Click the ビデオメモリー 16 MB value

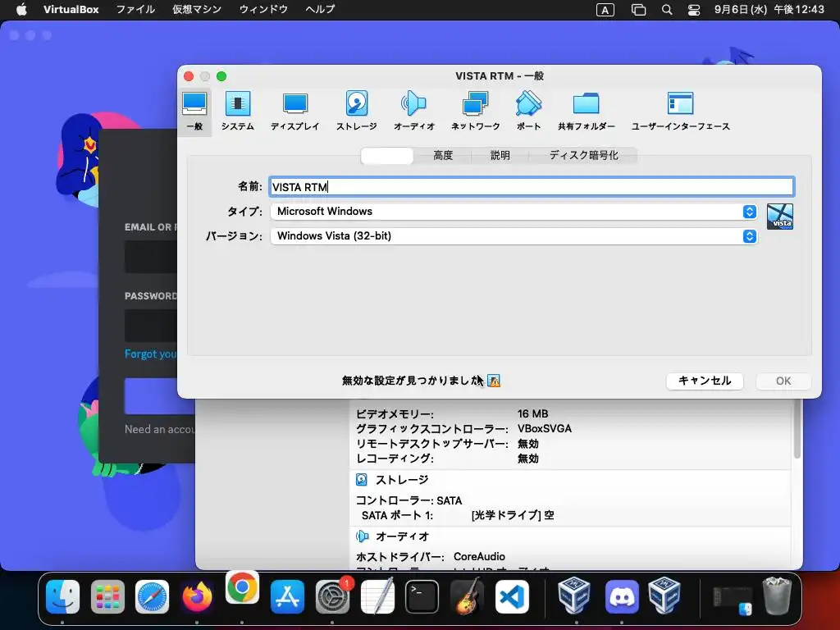click(532, 413)
